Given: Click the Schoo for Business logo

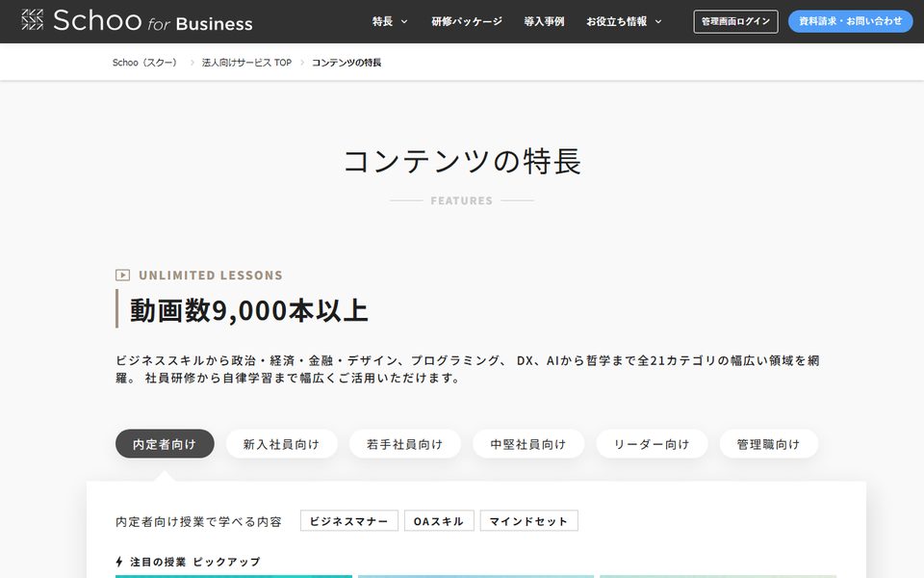Looking at the screenshot, I should 137,21.
